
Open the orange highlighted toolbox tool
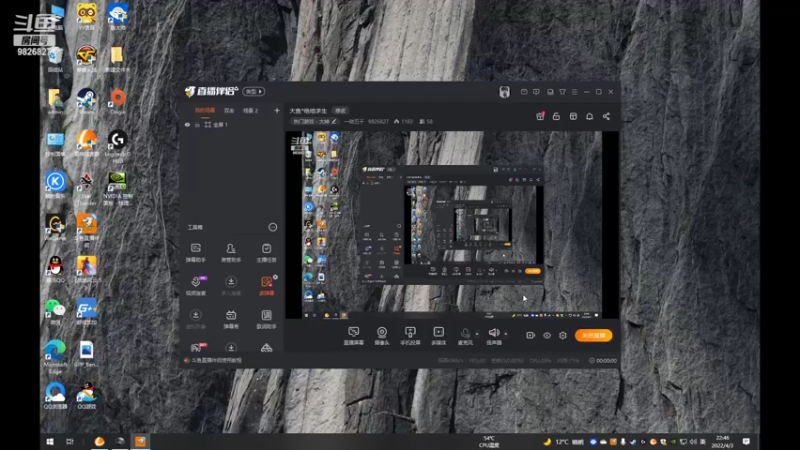[x=266, y=286]
